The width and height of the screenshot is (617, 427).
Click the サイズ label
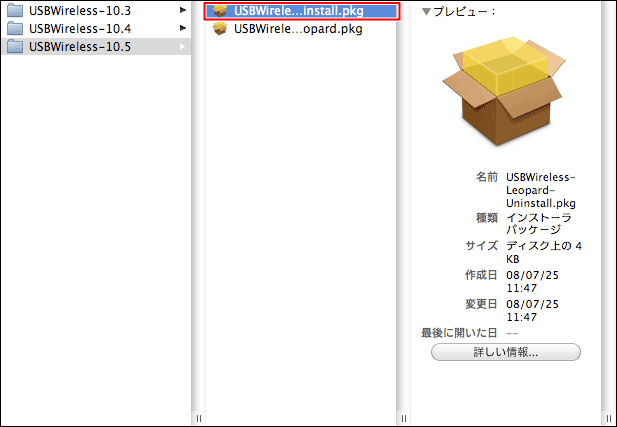pos(481,246)
